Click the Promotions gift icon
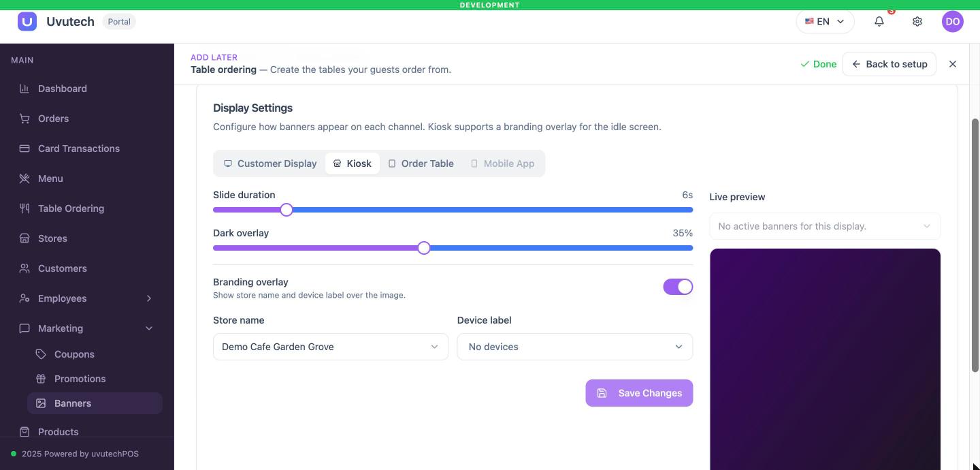Screen dimensions: 980x470 (x=41, y=379)
